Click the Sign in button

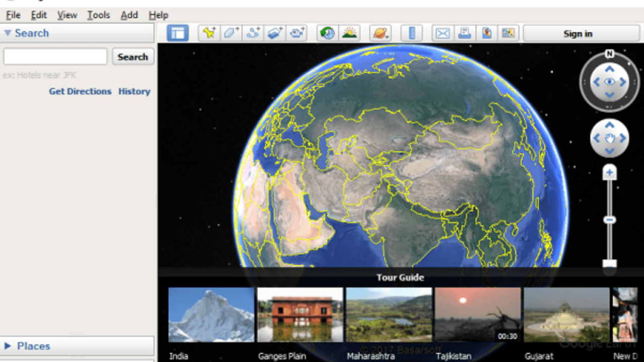578,34
